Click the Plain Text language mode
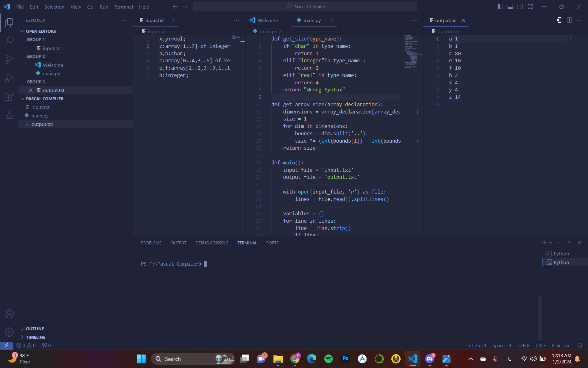Viewport: 588px width, 368px height. click(x=561, y=346)
